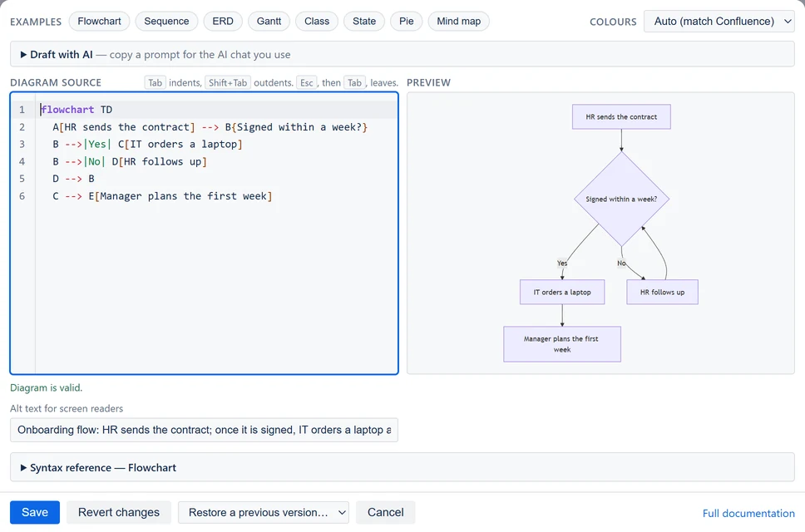Expand the Draft with AI section

click(x=402, y=54)
